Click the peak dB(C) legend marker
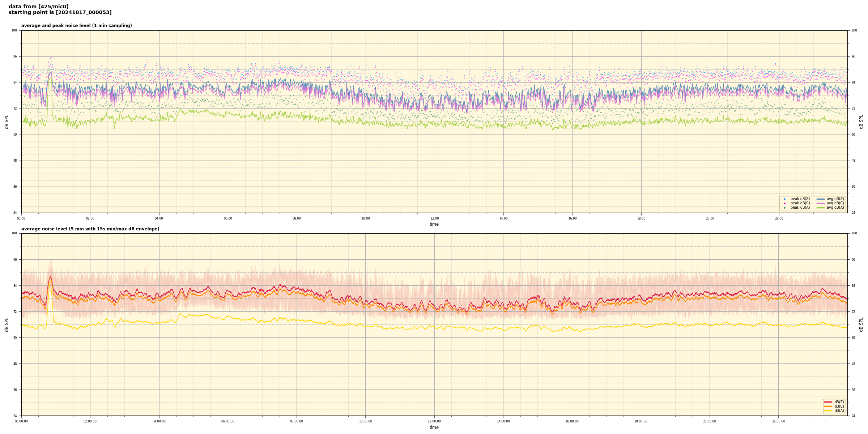The width and height of the screenshot is (868, 434). point(784,203)
